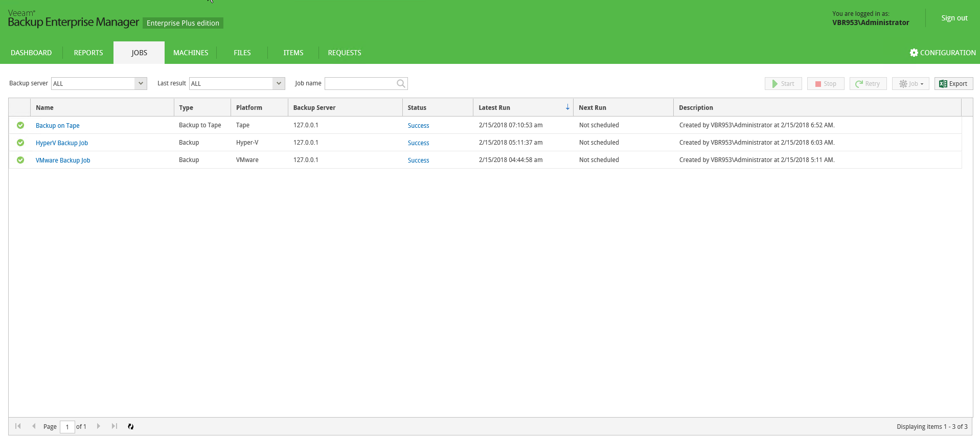The height and width of the screenshot is (437, 980).
Task: Go to previous page arrow
Action: tap(34, 426)
